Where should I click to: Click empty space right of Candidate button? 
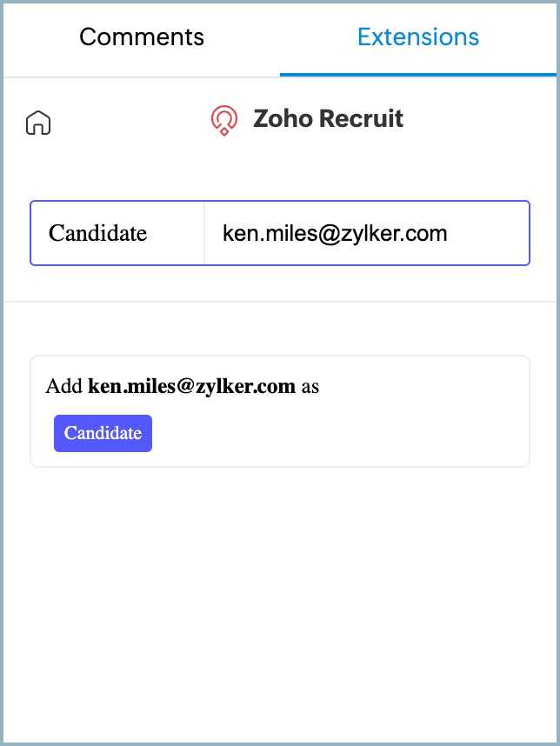pos(339,433)
